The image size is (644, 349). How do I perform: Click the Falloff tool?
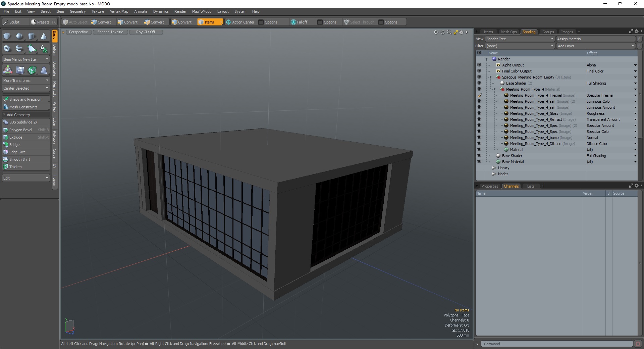[x=299, y=22]
